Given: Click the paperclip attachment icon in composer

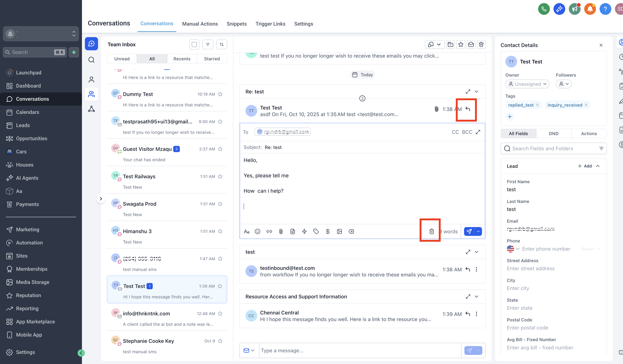Looking at the screenshot, I should pos(281,231).
